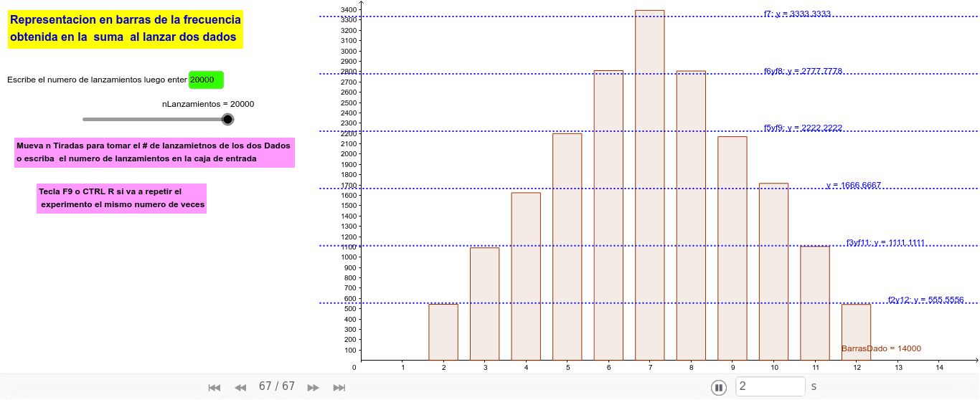Screen dimensions: 980x400
Task: Select the bar for sum 12
Action: pyautogui.click(x=856, y=332)
